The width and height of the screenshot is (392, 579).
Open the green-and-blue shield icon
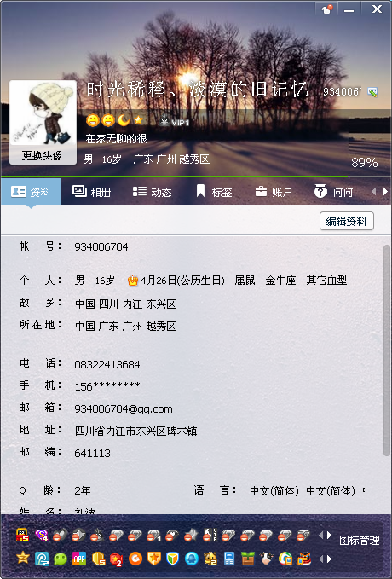[x=173, y=559]
